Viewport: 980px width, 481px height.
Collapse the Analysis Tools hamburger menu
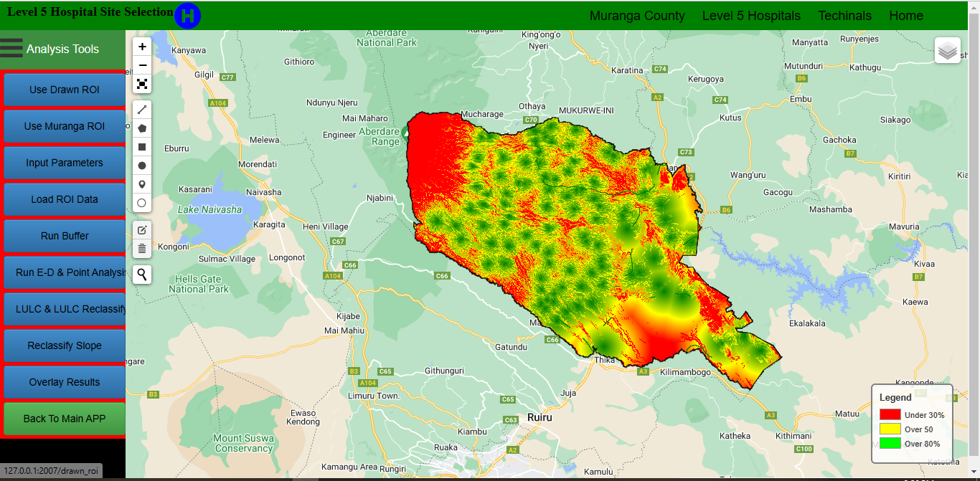pyautogui.click(x=11, y=48)
